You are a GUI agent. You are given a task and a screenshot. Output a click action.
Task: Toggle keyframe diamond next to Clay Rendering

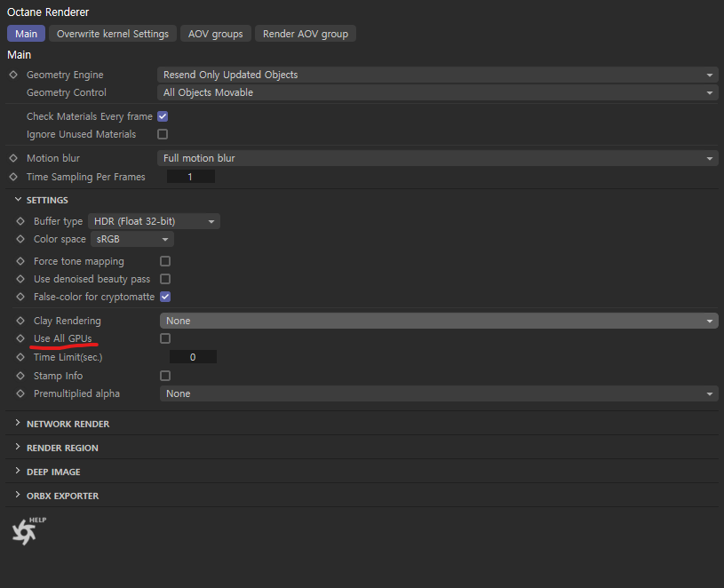coord(20,321)
